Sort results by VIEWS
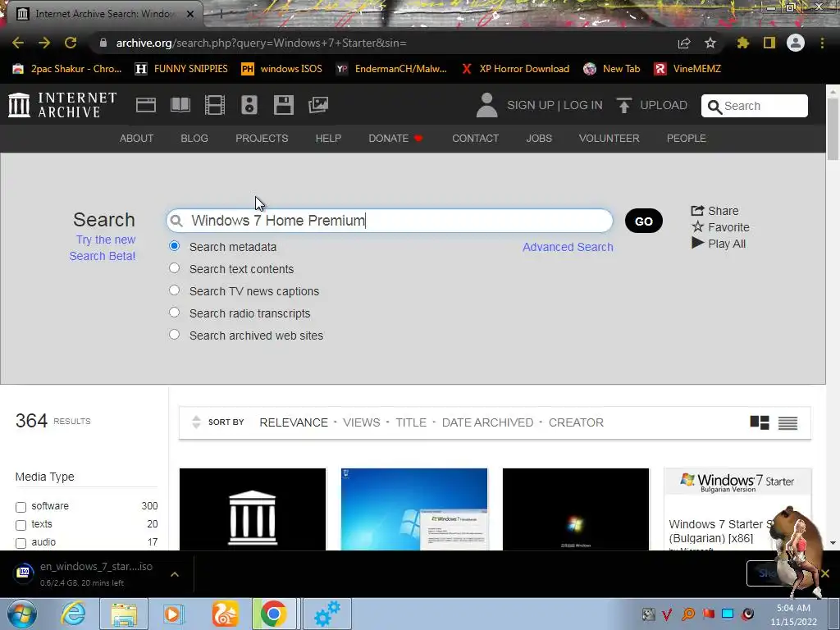Image resolution: width=840 pixels, height=630 pixels. [361, 422]
